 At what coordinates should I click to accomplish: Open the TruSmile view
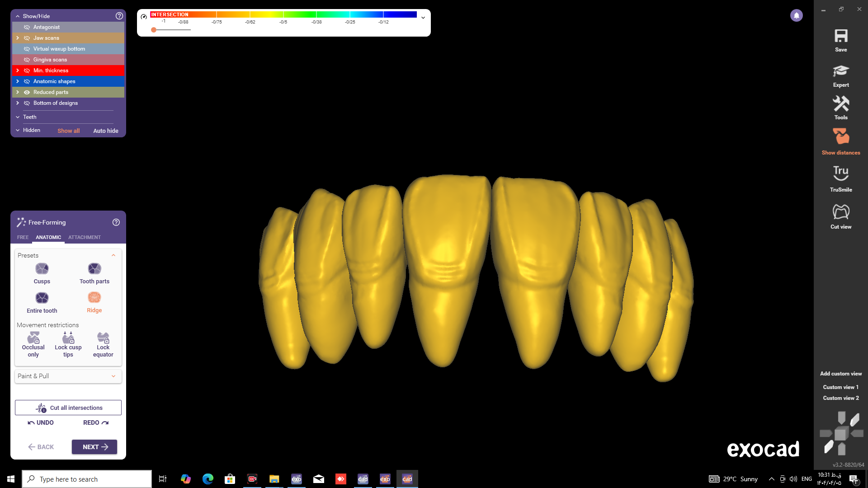tap(840, 173)
